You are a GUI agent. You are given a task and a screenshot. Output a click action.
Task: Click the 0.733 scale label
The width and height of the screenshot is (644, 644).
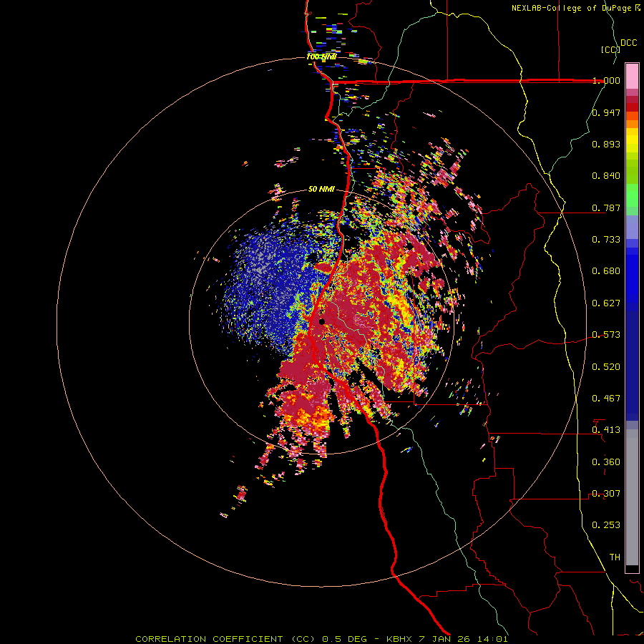click(606, 240)
